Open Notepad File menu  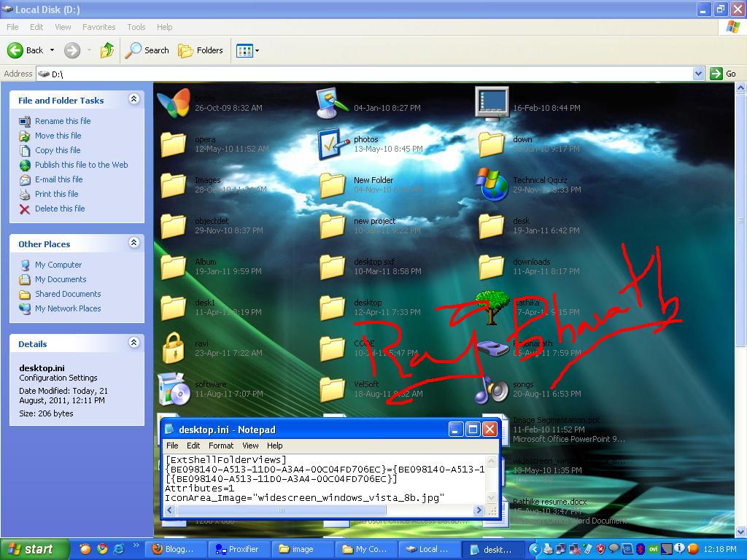coord(172,446)
